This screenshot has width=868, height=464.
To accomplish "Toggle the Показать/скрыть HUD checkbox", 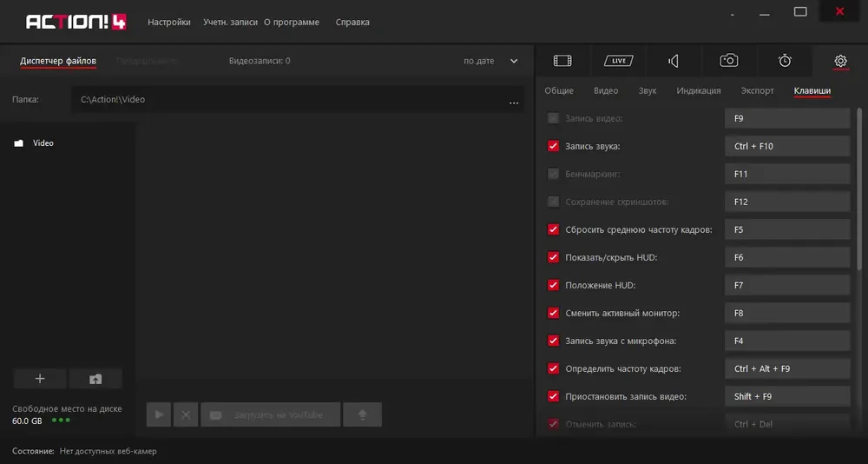I will tap(553, 257).
